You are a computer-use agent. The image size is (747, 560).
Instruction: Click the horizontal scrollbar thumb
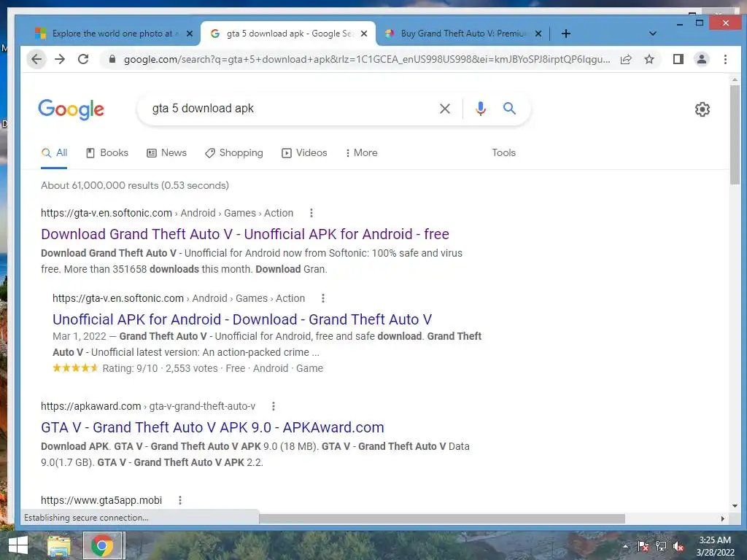[442, 518]
